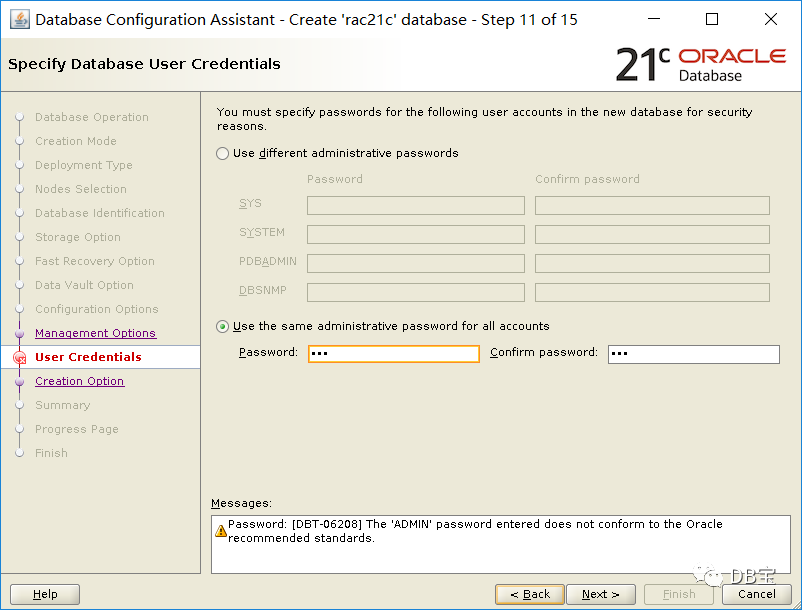
Task: Click the red User Credentials step icon
Action: click(x=19, y=357)
